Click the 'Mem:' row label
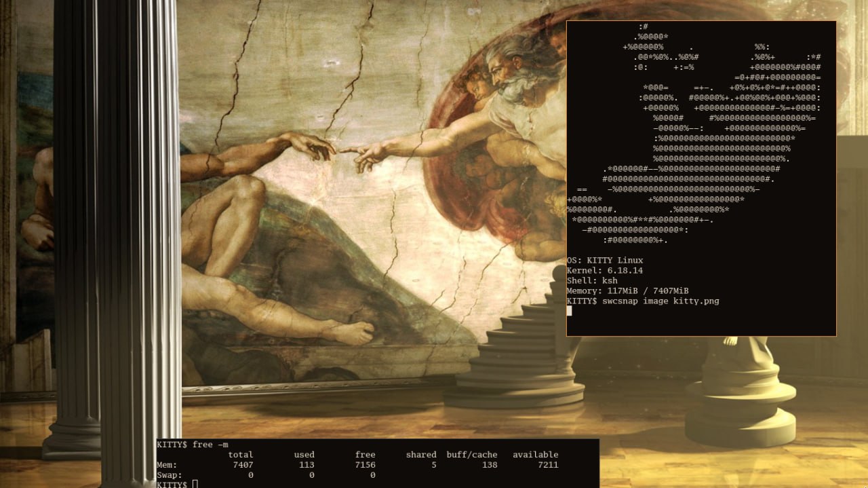Image resolution: width=868 pixels, height=488 pixels. 167,465
